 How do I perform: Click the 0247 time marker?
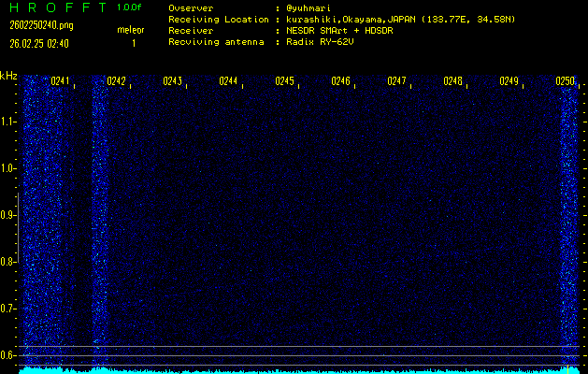[x=396, y=81]
